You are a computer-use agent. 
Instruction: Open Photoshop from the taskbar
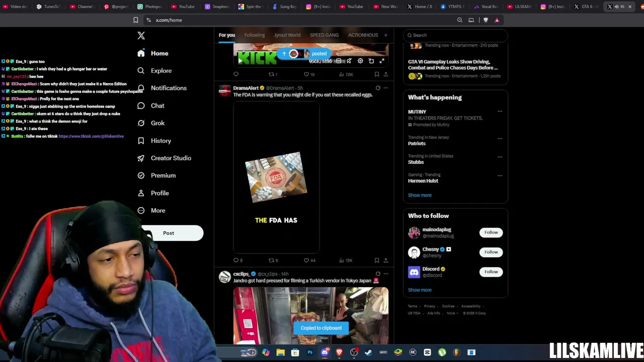click(310, 352)
